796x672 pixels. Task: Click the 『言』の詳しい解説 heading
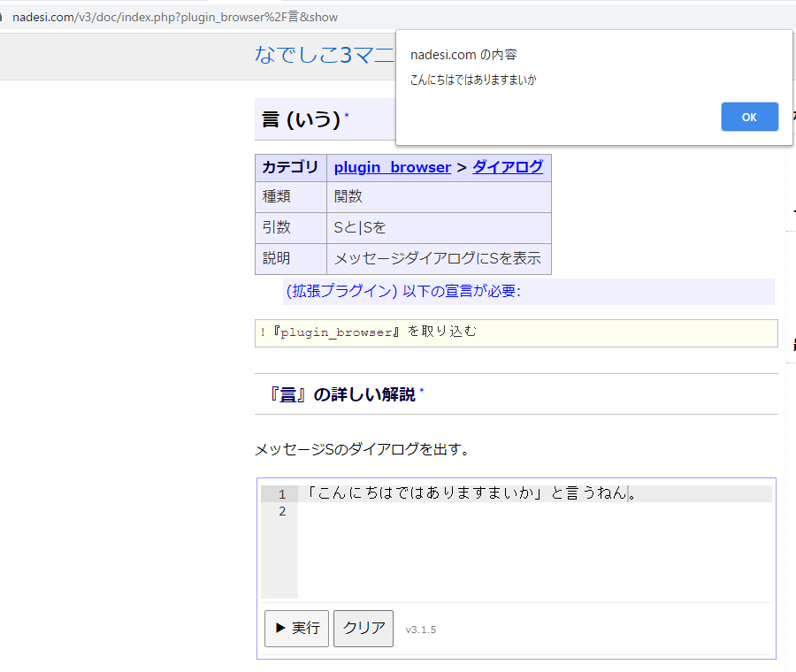[x=342, y=394]
